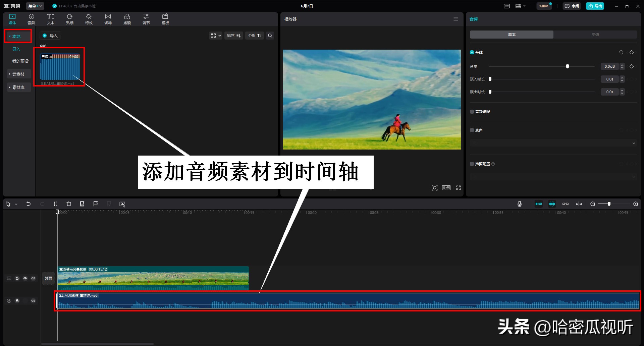Select the 我的预设 sidebar item

pyautogui.click(x=20, y=61)
